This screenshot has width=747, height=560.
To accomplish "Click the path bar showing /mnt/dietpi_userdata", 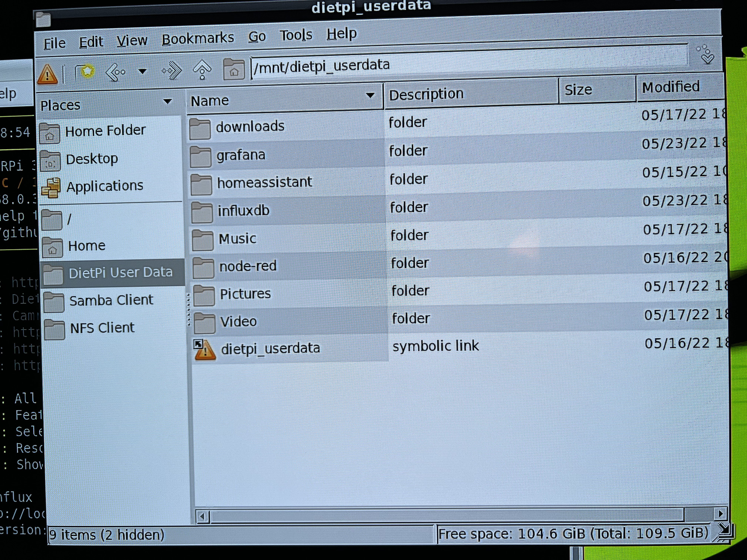I will pyautogui.click(x=469, y=62).
